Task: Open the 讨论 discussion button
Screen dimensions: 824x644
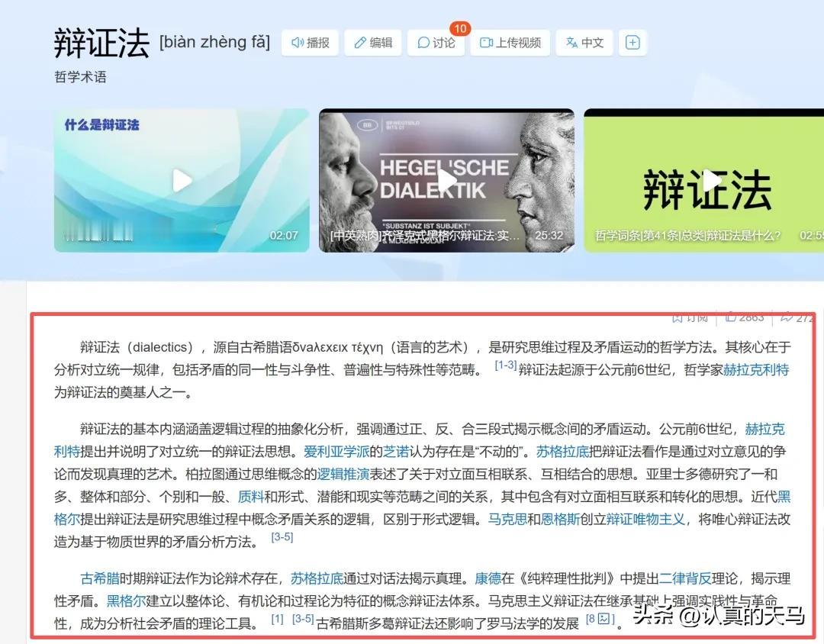Action: click(x=436, y=43)
